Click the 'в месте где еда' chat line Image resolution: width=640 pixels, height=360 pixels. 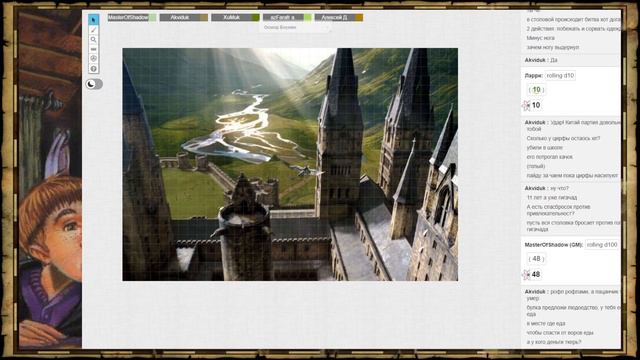(x=546, y=324)
